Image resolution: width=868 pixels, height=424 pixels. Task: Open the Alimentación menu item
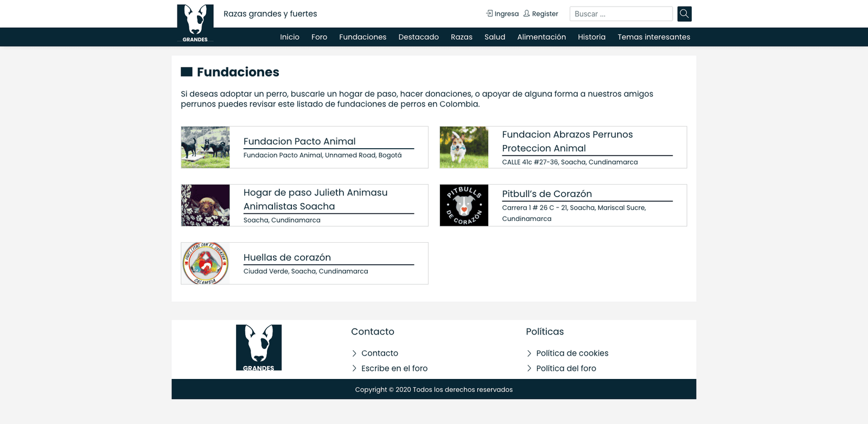pos(541,37)
